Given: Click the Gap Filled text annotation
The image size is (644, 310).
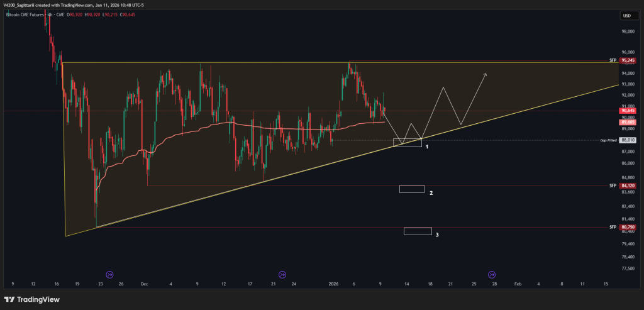Looking at the screenshot, I should pyautogui.click(x=608, y=140).
